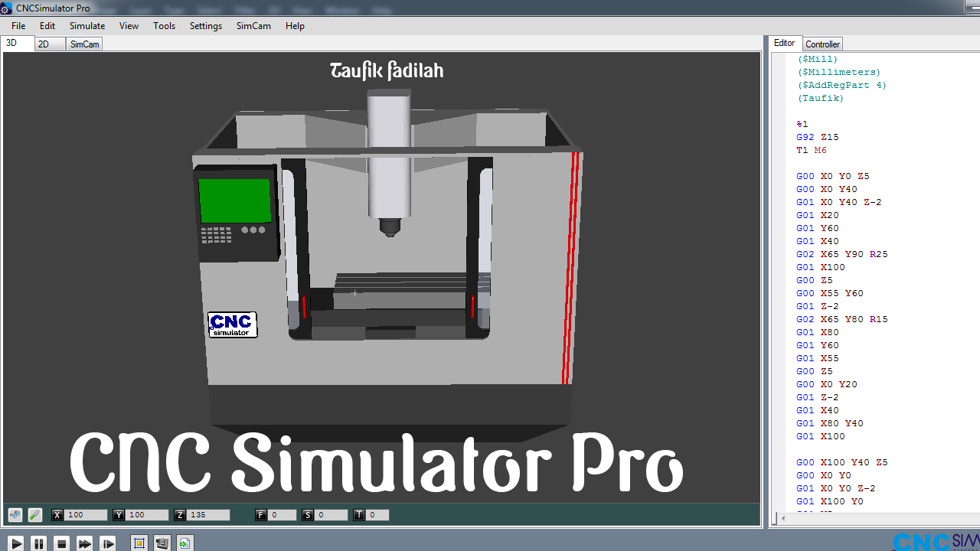
Task: Pause the running simulation
Action: pyautogui.click(x=38, y=543)
